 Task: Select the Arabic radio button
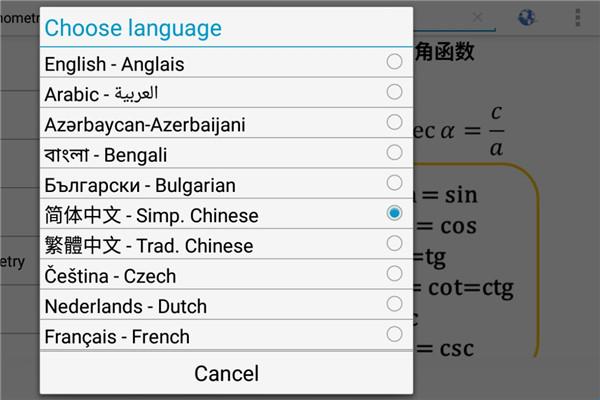394,92
